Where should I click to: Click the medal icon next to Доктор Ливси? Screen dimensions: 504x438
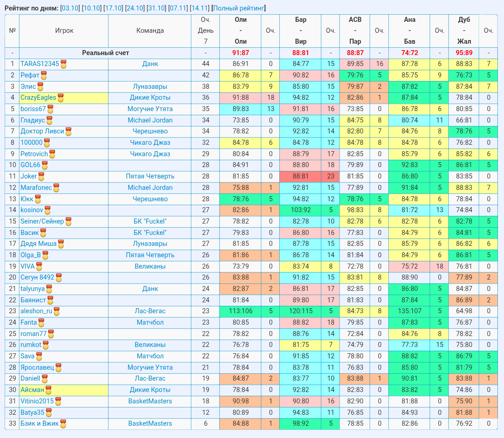pos(68,132)
